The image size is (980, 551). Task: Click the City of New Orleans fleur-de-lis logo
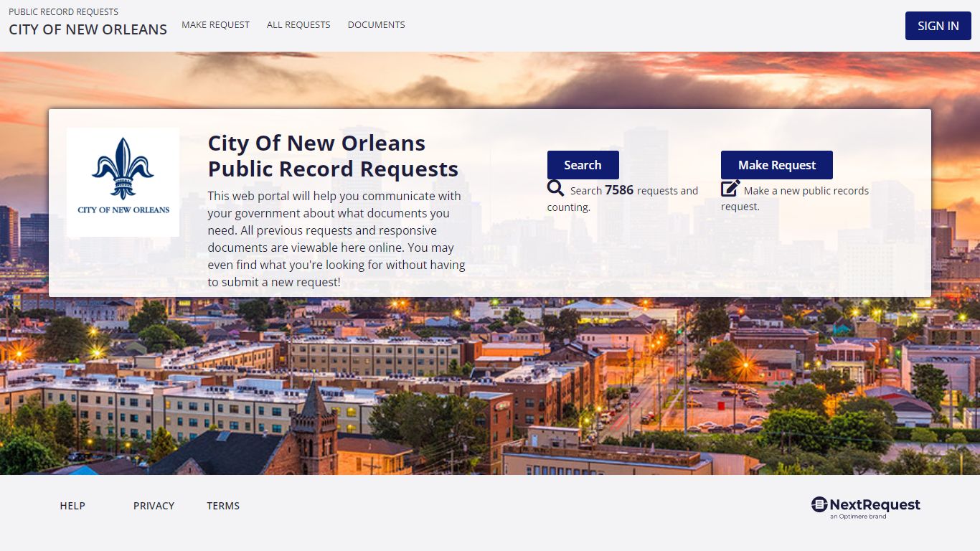pos(123,182)
